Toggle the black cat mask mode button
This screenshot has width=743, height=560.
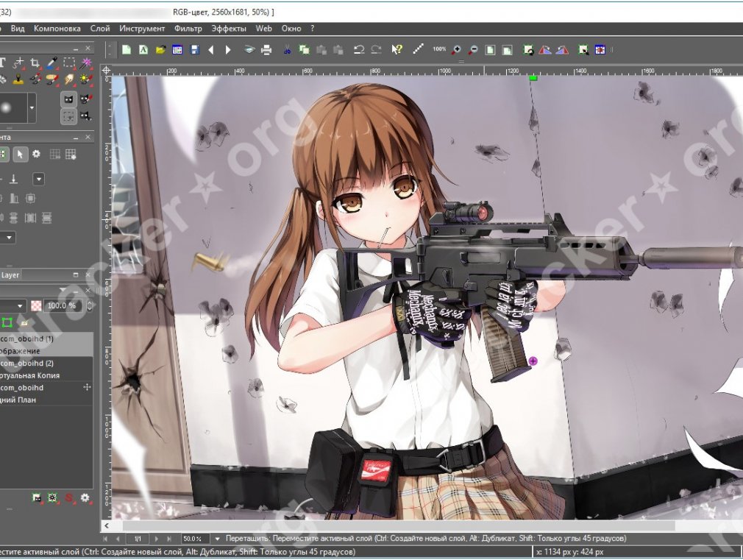[68, 99]
